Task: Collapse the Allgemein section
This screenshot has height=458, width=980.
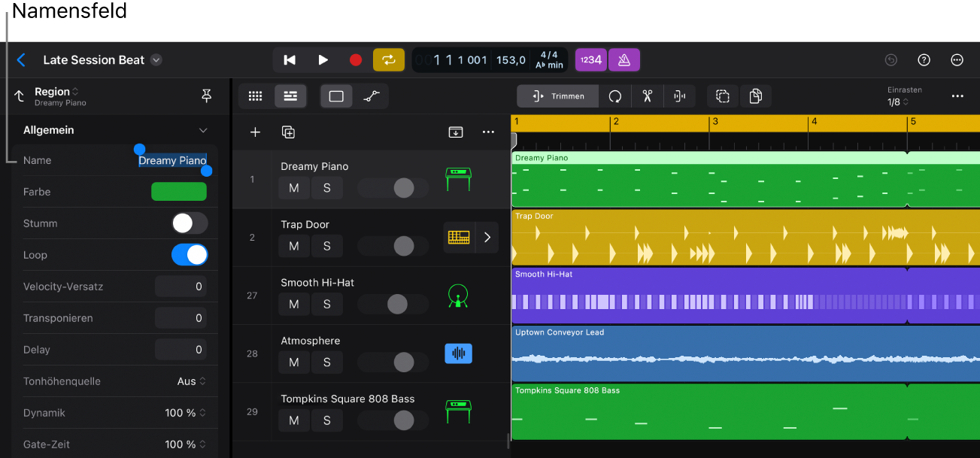Action: 203,130
